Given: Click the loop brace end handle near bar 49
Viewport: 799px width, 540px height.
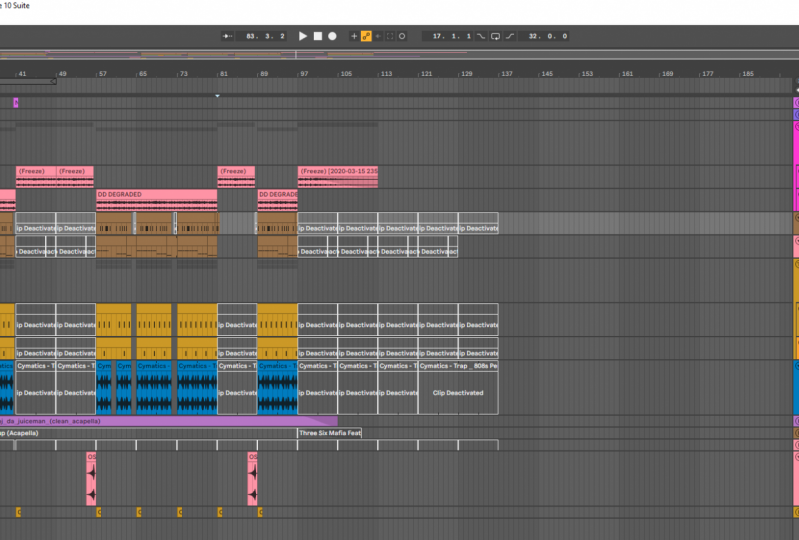Looking at the screenshot, I should pyautogui.click(x=54, y=81).
